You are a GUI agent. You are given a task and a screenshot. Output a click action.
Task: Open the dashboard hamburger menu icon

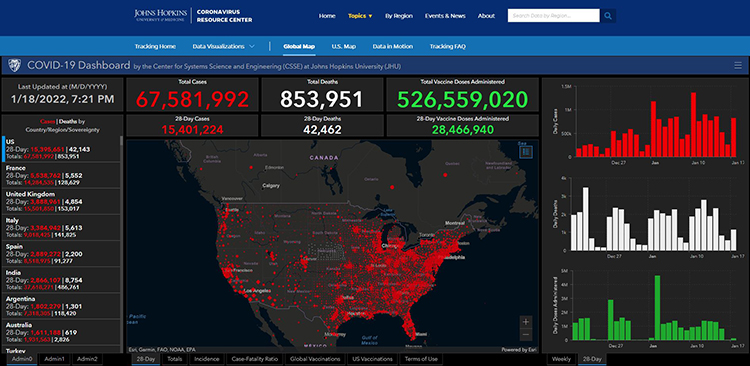738,66
